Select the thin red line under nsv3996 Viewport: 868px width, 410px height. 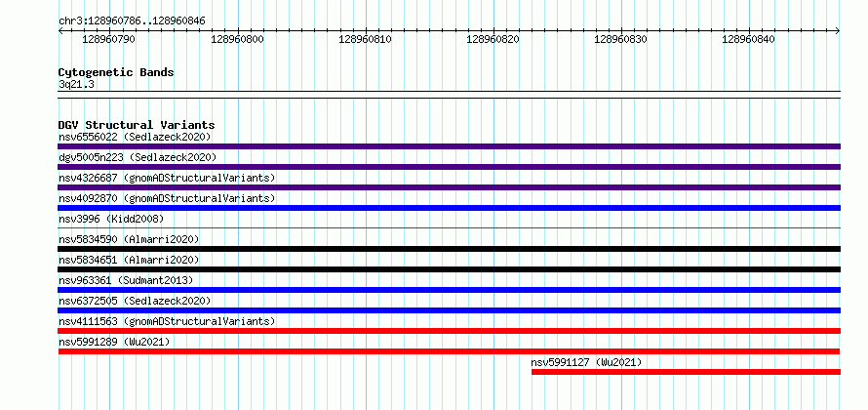(449, 227)
